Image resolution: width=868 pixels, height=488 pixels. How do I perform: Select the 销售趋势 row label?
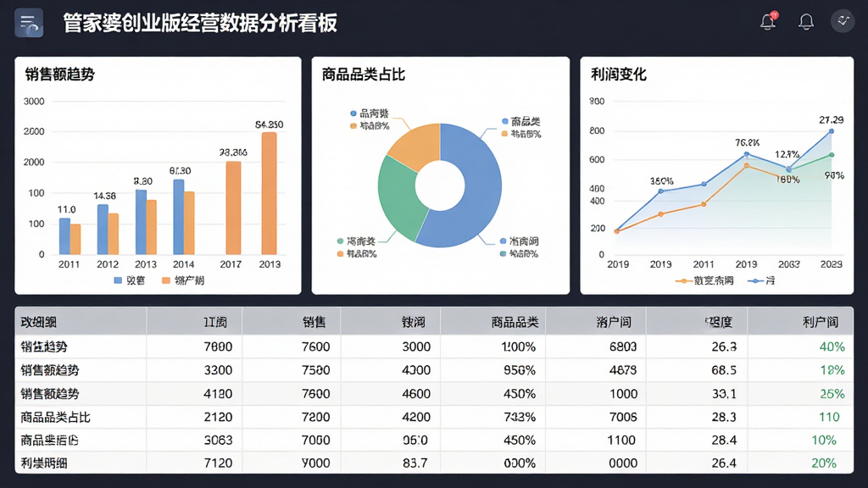pyautogui.click(x=44, y=347)
